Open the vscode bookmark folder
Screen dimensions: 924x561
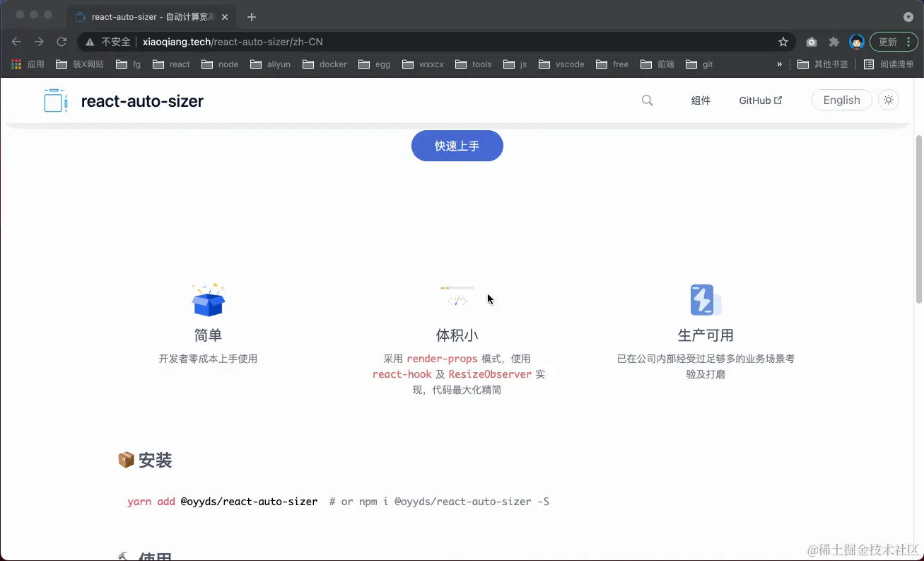(562, 64)
